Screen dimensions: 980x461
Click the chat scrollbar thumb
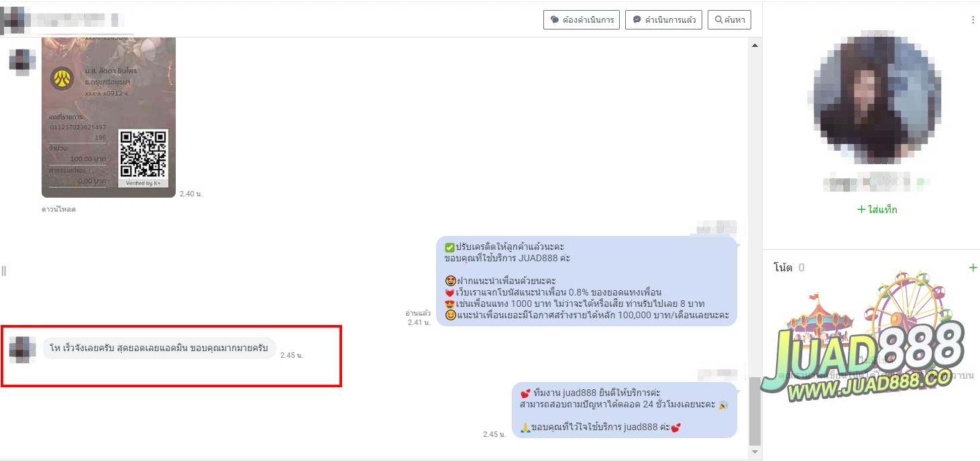point(755,411)
